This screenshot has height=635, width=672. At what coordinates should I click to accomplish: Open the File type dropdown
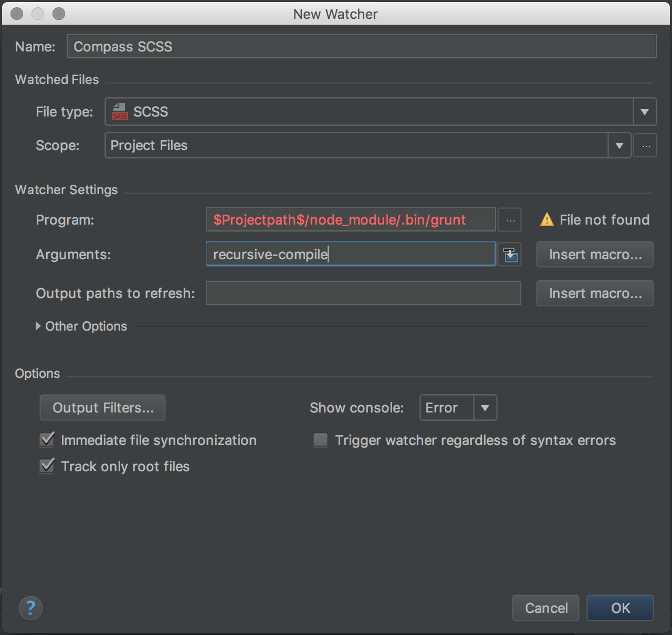[644, 112]
